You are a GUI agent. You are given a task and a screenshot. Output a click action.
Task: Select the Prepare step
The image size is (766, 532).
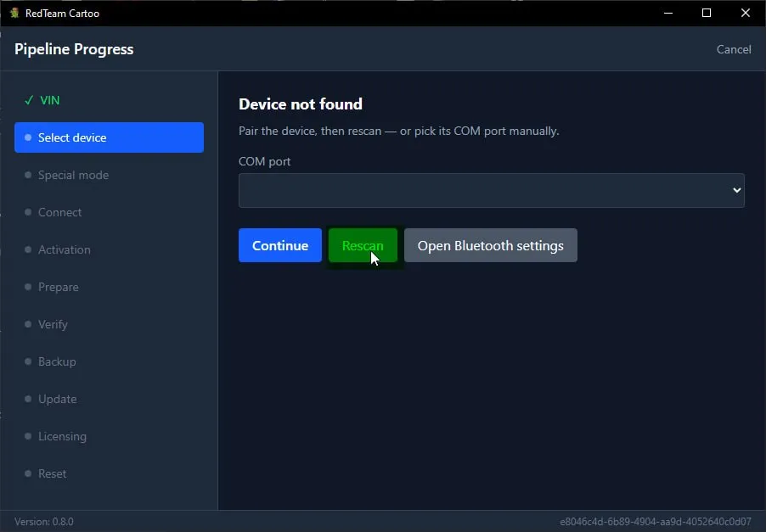[x=109, y=287]
